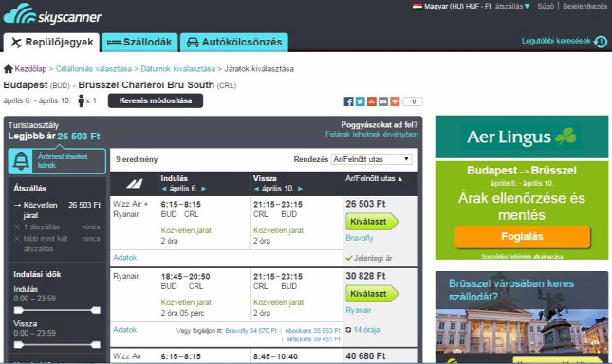Open language and currency átállítás dropdown
The image size is (612, 364).
pos(512,7)
